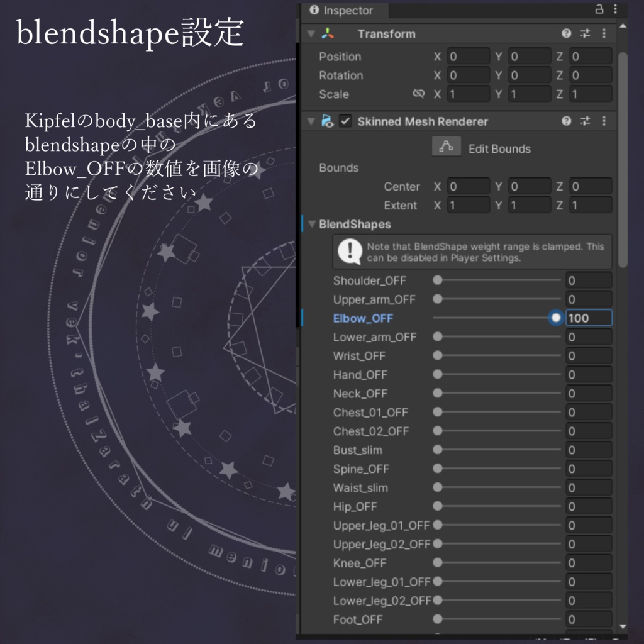This screenshot has width=644, height=644.
Task: Open the Skinned Mesh Renderer help icon
Action: [x=565, y=121]
